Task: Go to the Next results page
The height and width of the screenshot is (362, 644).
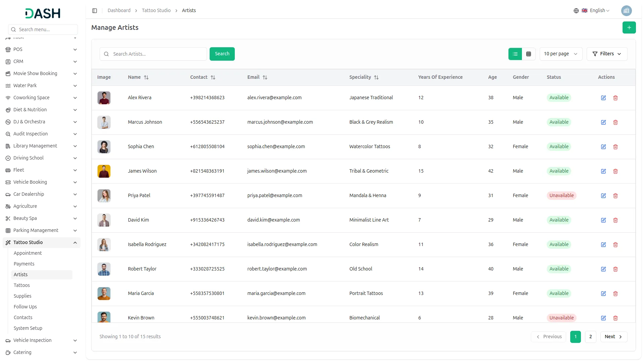Action: (x=613, y=337)
